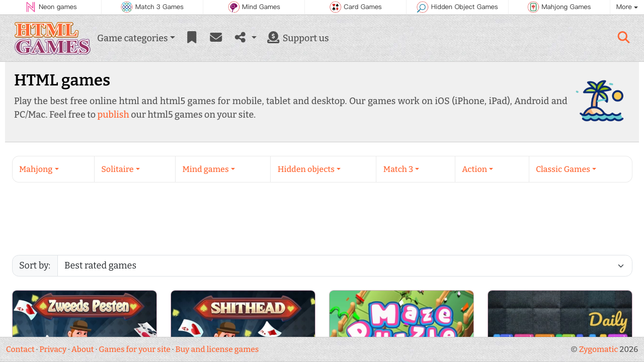
Task: Open the Sort by Best rated games selector
Action: tap(345, 265)
